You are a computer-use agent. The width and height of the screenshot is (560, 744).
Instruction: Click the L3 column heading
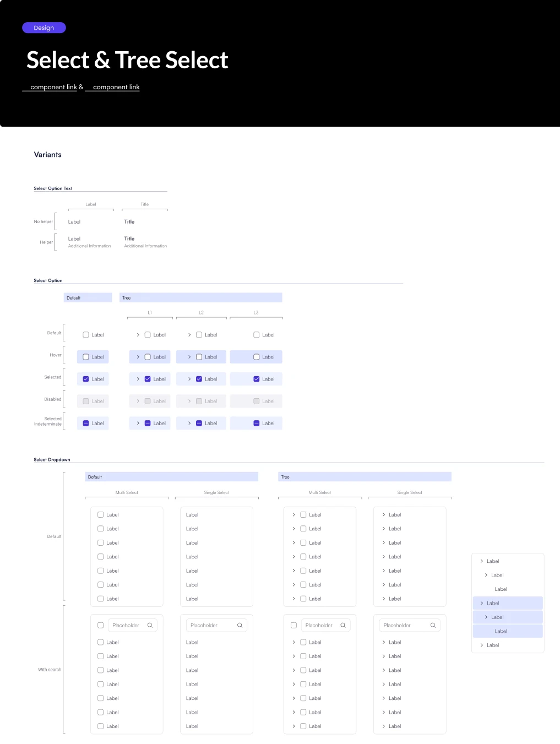256,313
